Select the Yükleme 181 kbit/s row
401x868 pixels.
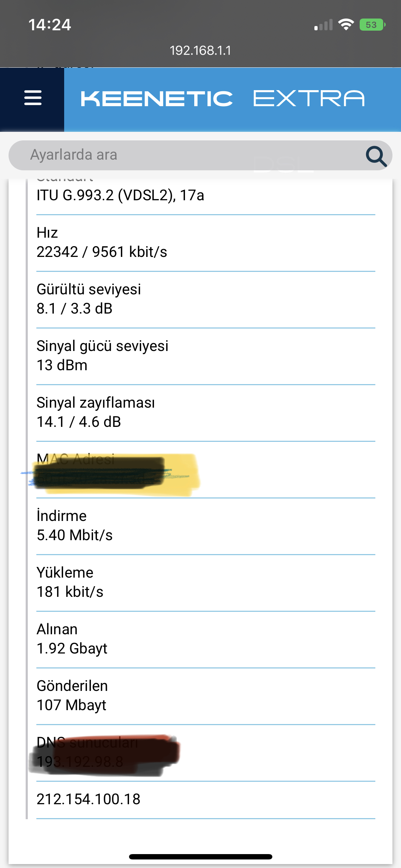pos(206,583)
